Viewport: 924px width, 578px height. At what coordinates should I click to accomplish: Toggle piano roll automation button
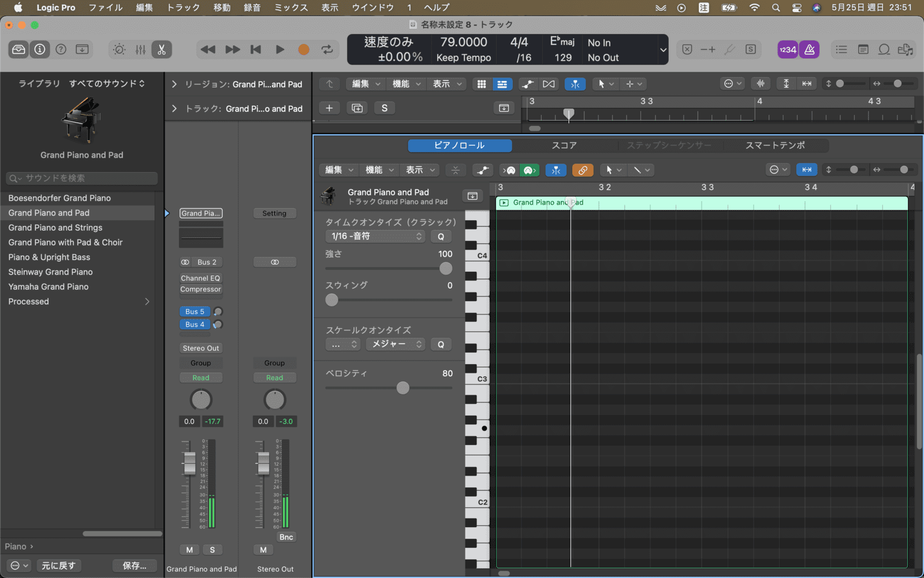[x=482, y=170]
